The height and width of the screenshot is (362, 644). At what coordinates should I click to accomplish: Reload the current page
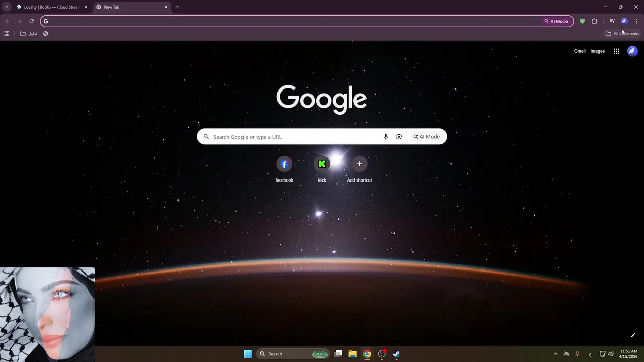(x=31, y=21)
